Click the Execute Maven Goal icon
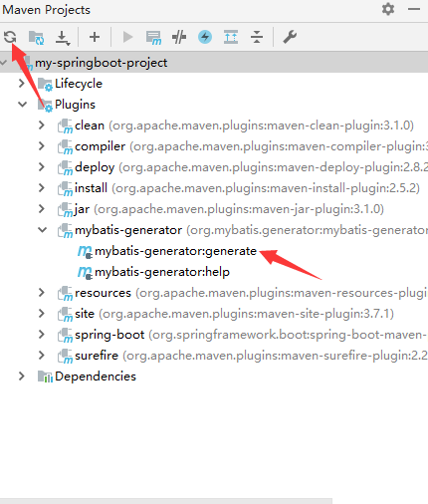This screenshot has width=428, height=504. coord(153,38)
